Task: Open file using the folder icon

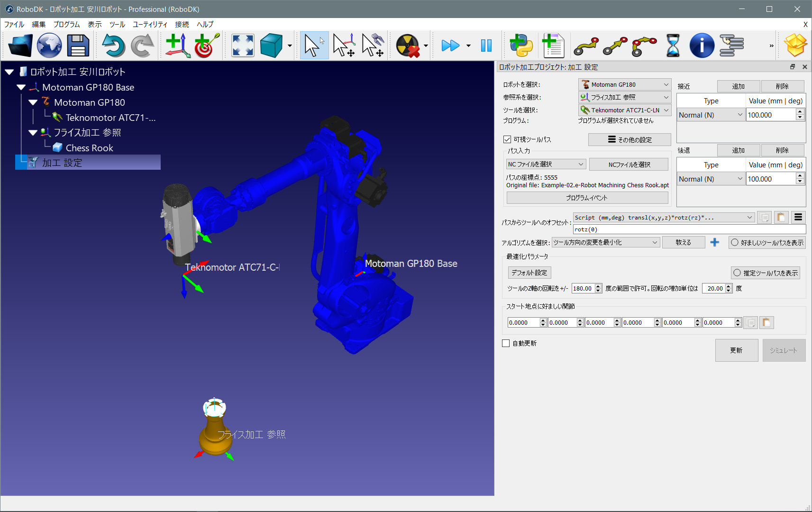Action: point(20,46)
